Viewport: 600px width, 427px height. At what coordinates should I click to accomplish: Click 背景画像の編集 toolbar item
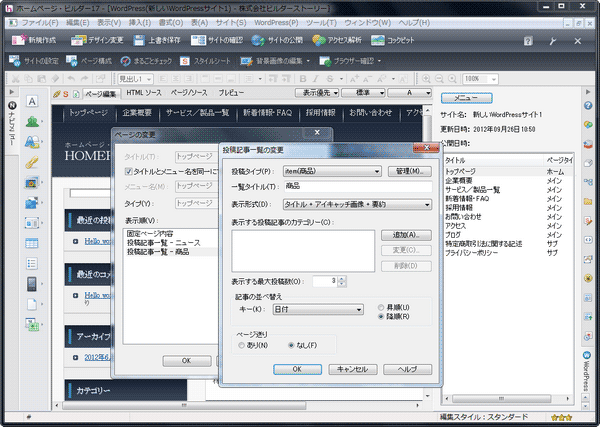point(274,60)
